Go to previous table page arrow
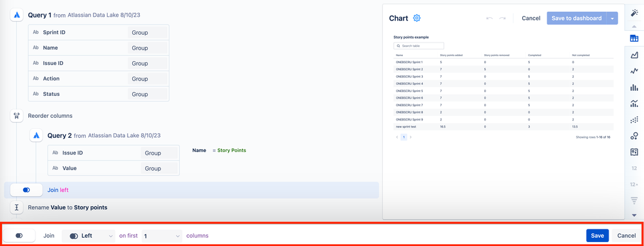Image resolution: width=644 pixels, height=246 pixels. pos(396,137)
